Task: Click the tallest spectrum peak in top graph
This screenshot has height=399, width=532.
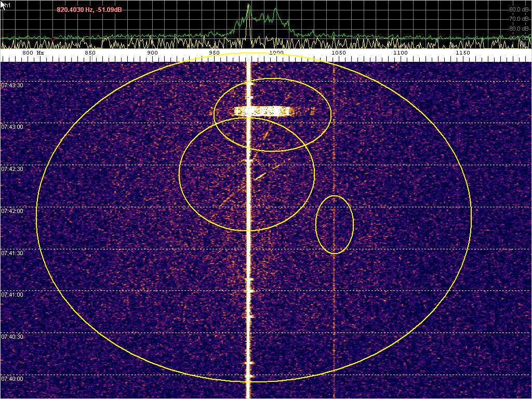Action: (249, 7)
